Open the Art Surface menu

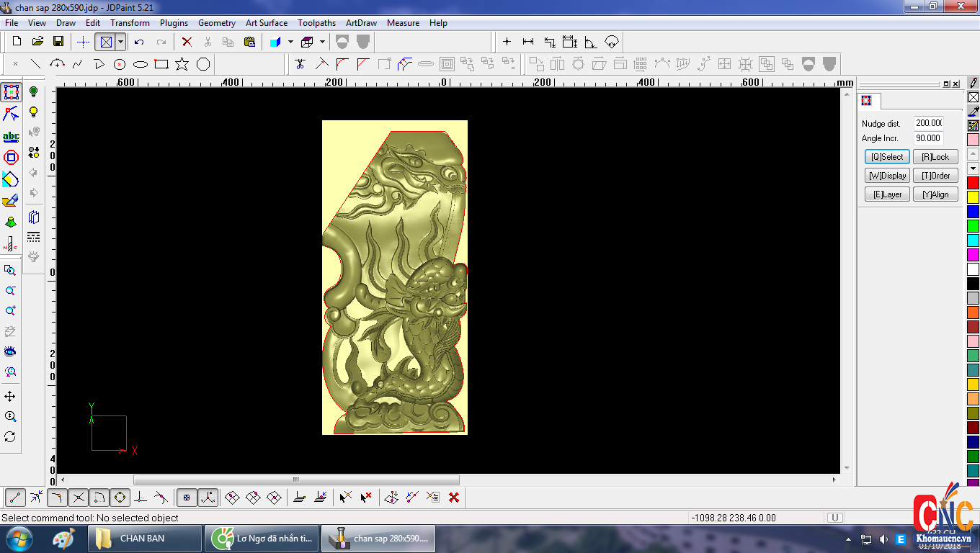click(266, 23)
